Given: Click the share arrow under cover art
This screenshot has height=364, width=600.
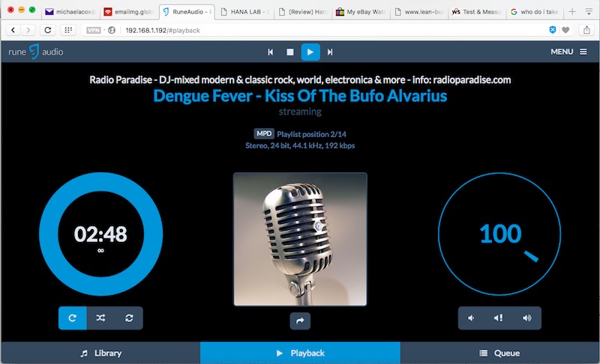Looking at the screenshot, I should 300,321.
